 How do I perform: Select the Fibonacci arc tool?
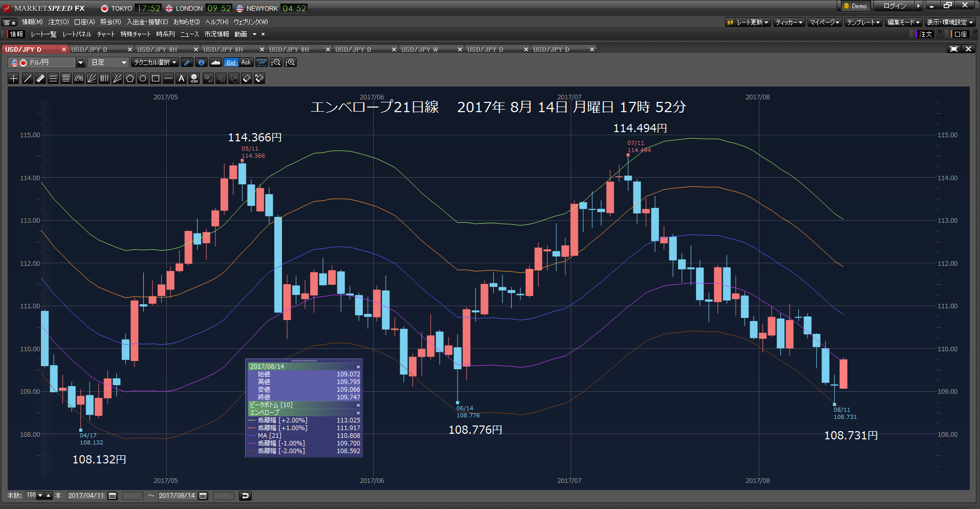[78, 78]
